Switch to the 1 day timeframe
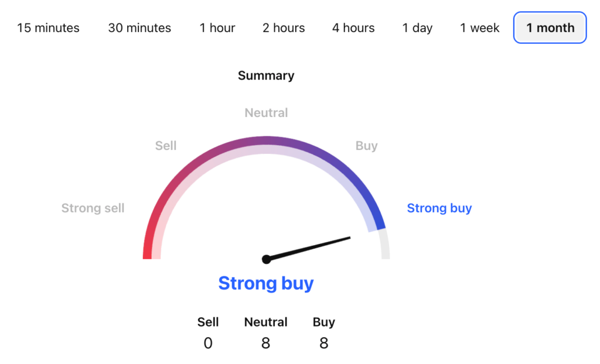The height and width of the screenshot is (364, 600). click(417, 28)
